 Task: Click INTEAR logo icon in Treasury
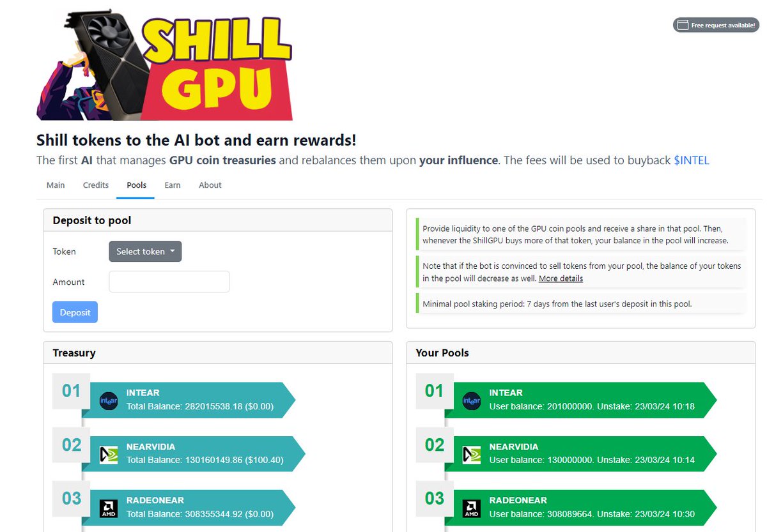pyautogui.click(x=109, y=401)
